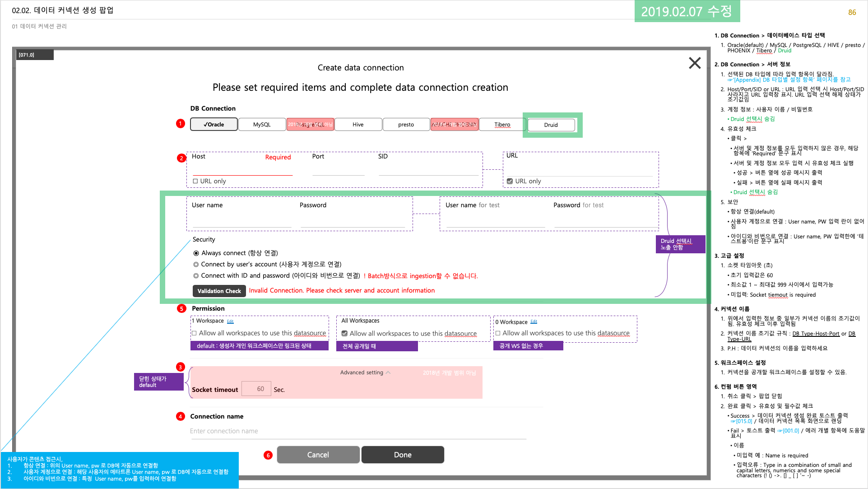
Task: Select Always connect radio option
Action: tap(196, 253)
